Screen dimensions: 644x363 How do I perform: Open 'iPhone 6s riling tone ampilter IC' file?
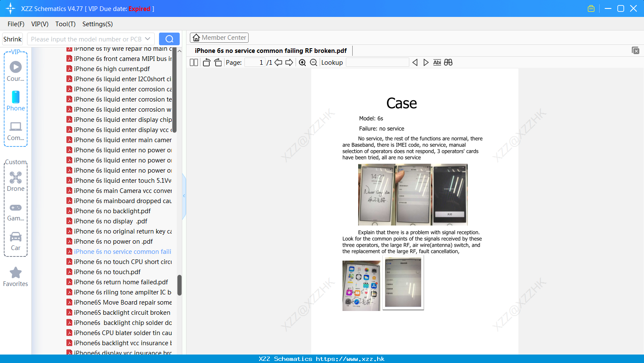[x=119, y=292]
